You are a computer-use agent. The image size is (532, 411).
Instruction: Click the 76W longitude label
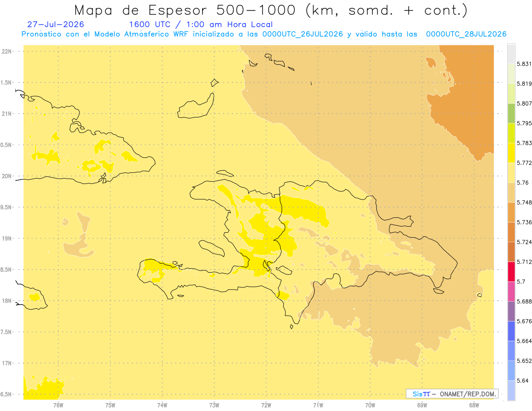tap(58, 405)
